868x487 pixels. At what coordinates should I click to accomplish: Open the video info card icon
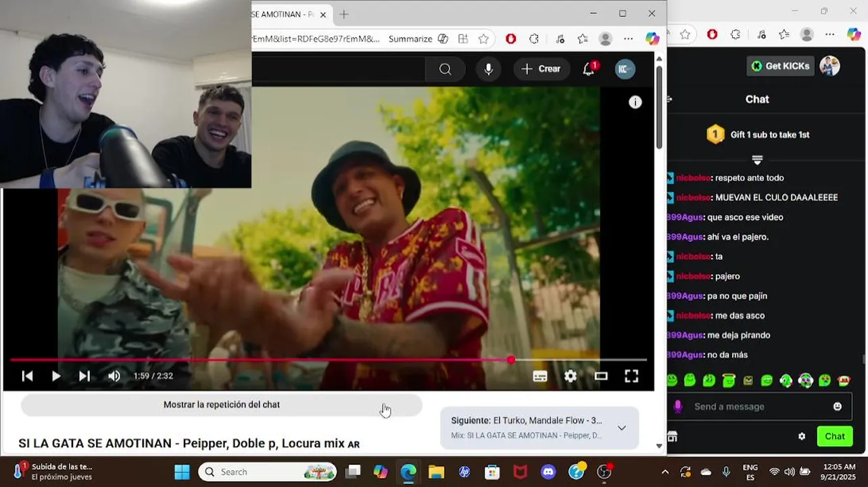635,102
